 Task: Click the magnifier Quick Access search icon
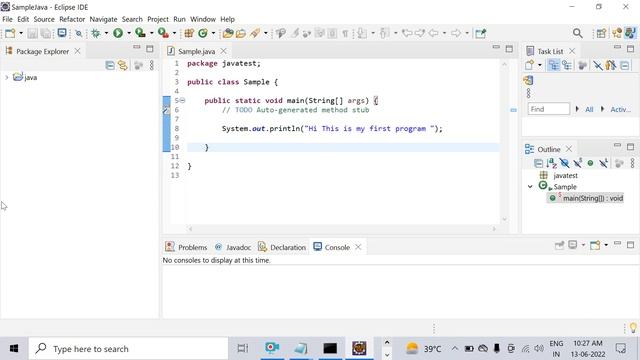click(577, 33)
